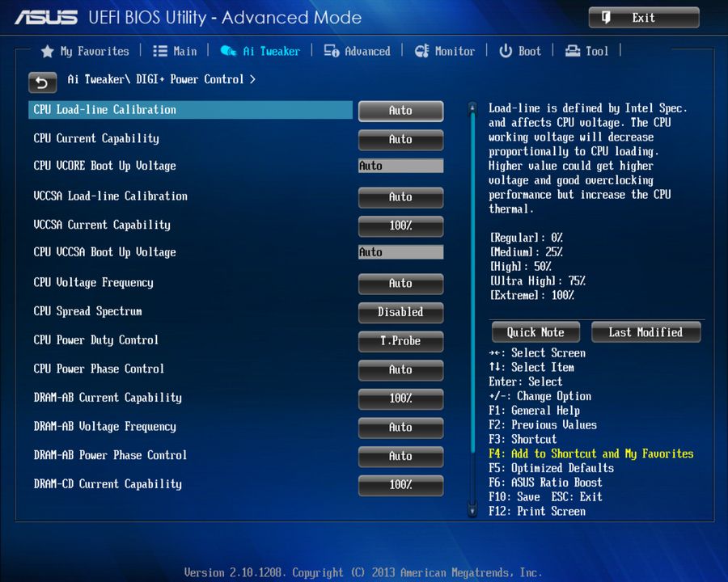Click the Monitor speedometer icon
Image resolution: width=728 pixels, height=582 pixels.
(421, 51)
